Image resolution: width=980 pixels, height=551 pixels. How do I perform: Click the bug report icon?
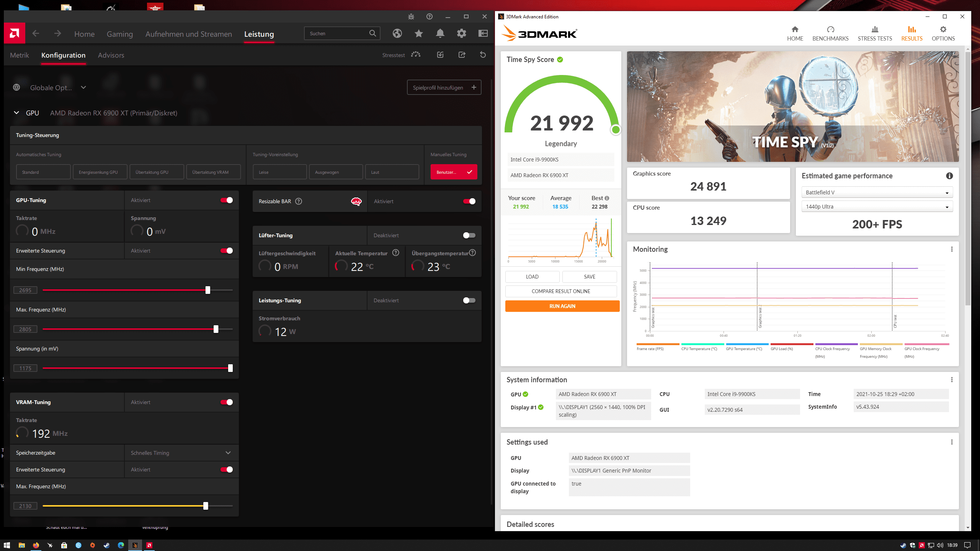pos(411,16)
